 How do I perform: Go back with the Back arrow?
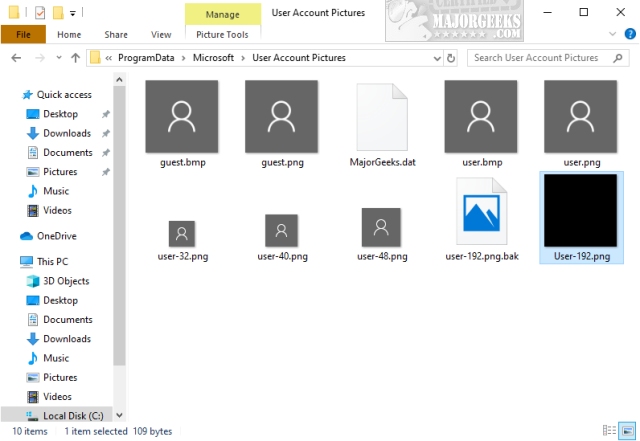(x=16, y=58)
